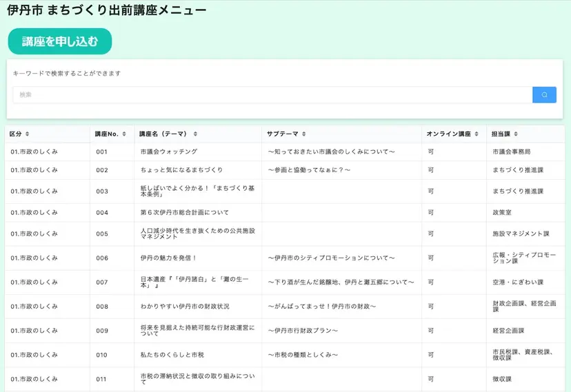Click department 経営企画課 in row 009
Screen dimensions: 571x392
click(x=508, y=331)
